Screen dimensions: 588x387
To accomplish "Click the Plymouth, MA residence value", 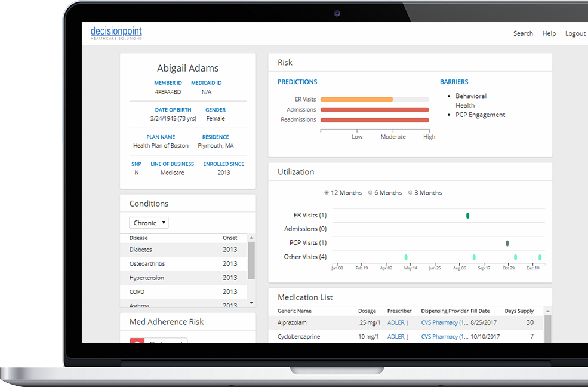I will pyautogui.click(x=216, y=146).
